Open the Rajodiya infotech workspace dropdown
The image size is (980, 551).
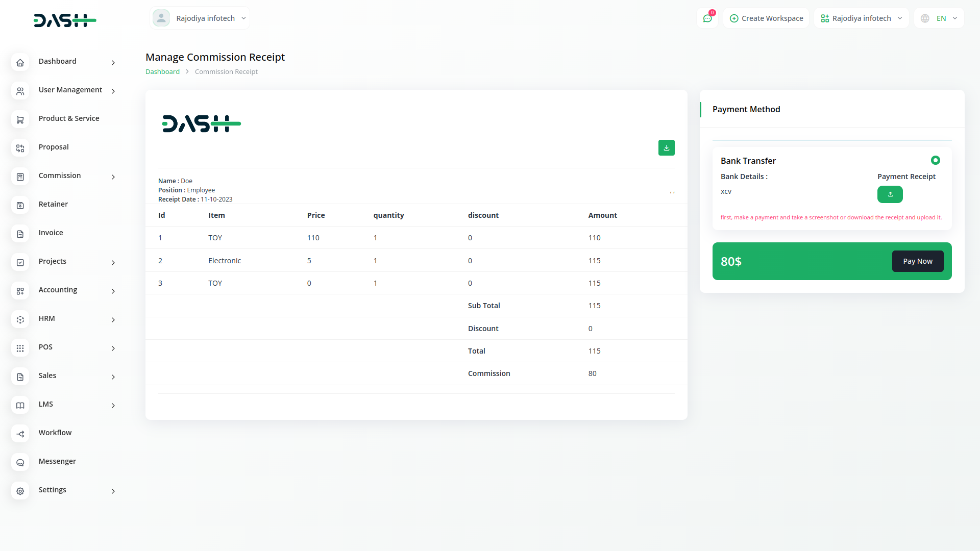tap(861, 18)
